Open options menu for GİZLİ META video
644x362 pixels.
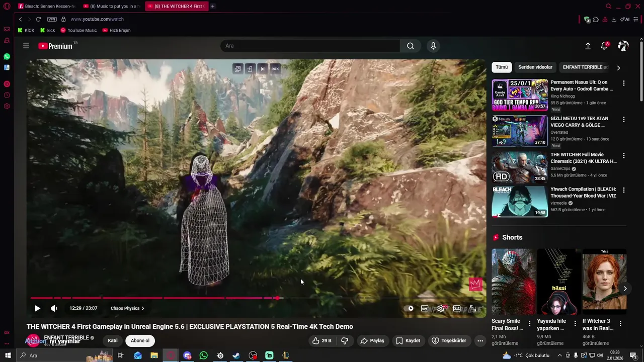pyautogui.click(x=624, y=120)
